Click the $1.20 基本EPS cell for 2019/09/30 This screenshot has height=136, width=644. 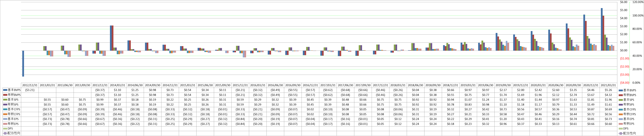pyautogui.click(x=503, y=119)
